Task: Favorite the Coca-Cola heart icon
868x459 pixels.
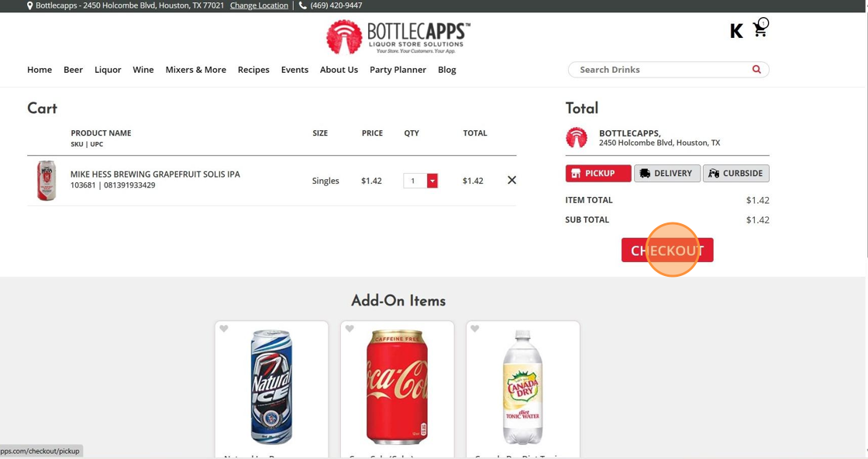Action: 350,328
